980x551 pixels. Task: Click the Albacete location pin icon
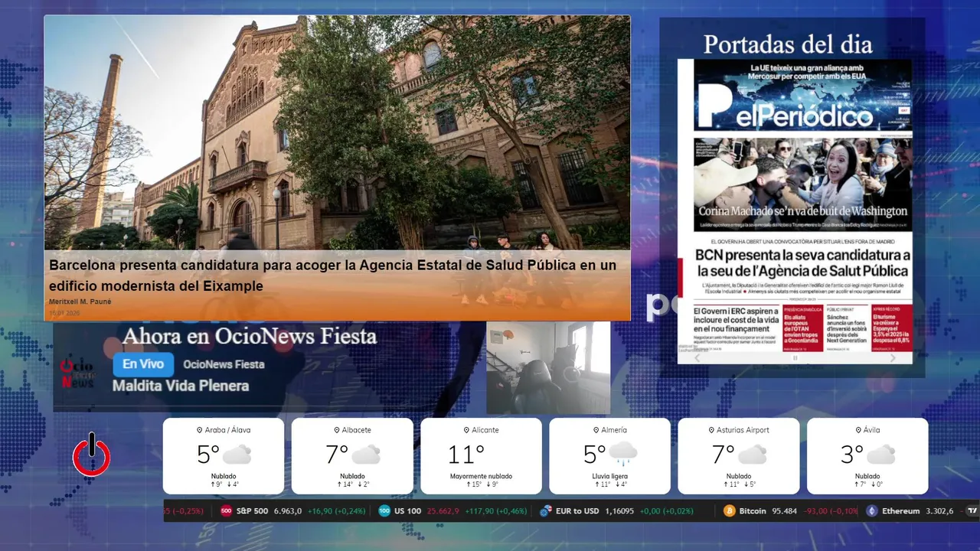pos(336,430)
